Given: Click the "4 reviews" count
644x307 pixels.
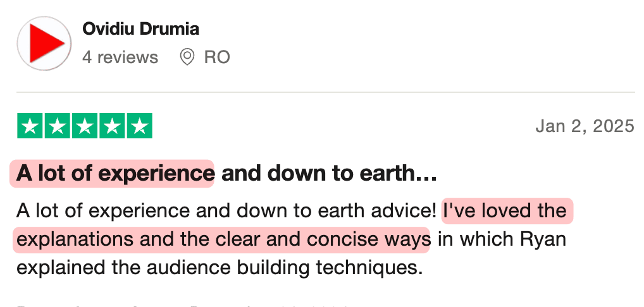Looking at the screenshot, I should tap(120, 57).
